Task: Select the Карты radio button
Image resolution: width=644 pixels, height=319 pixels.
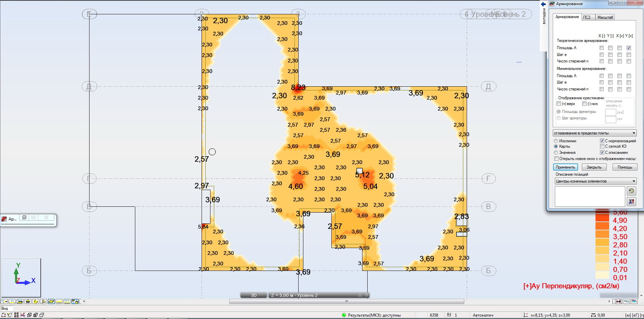Action: point(556,146)
